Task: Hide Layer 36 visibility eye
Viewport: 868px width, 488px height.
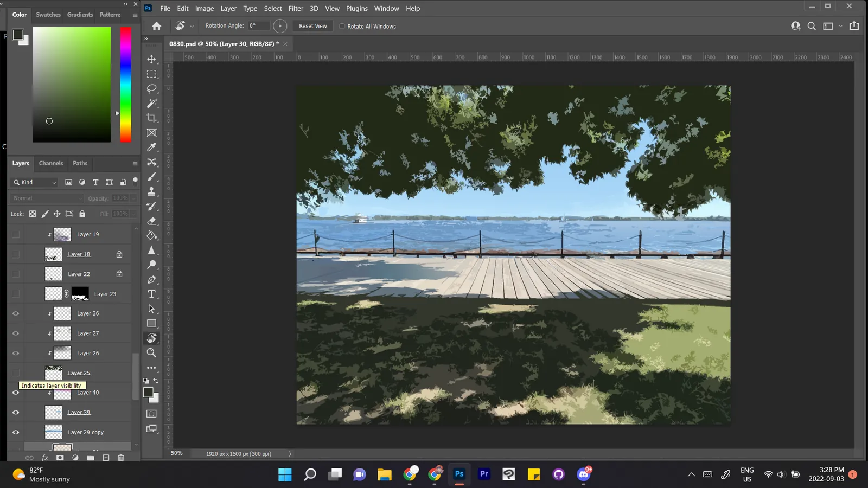Action: pos(16,313)
